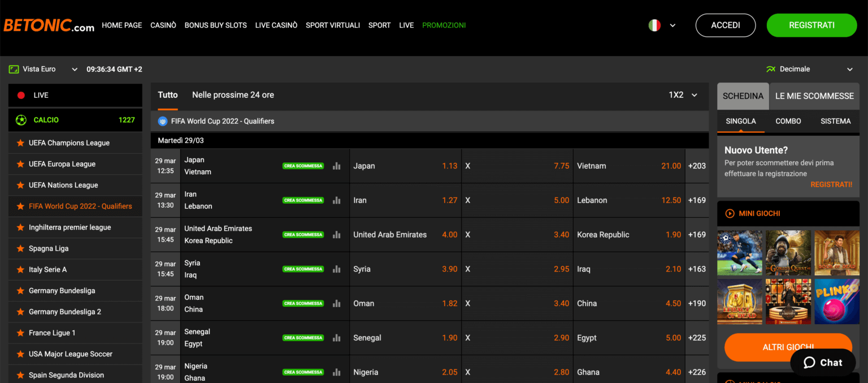Open statistics icon for Syria vs Iraq
The image size is (868, 383).
click(337, 269)
